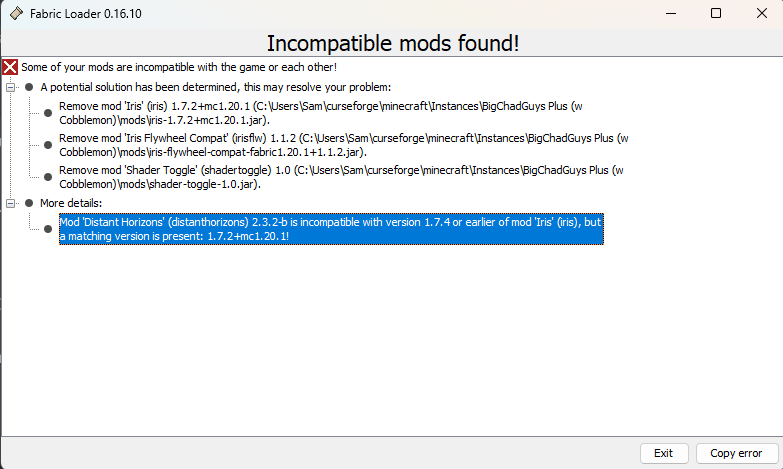Click bullet beside 'Iris Flywheel Compat' entry
The width and height of the screenshot is (783, 469).
coord(47,145)
